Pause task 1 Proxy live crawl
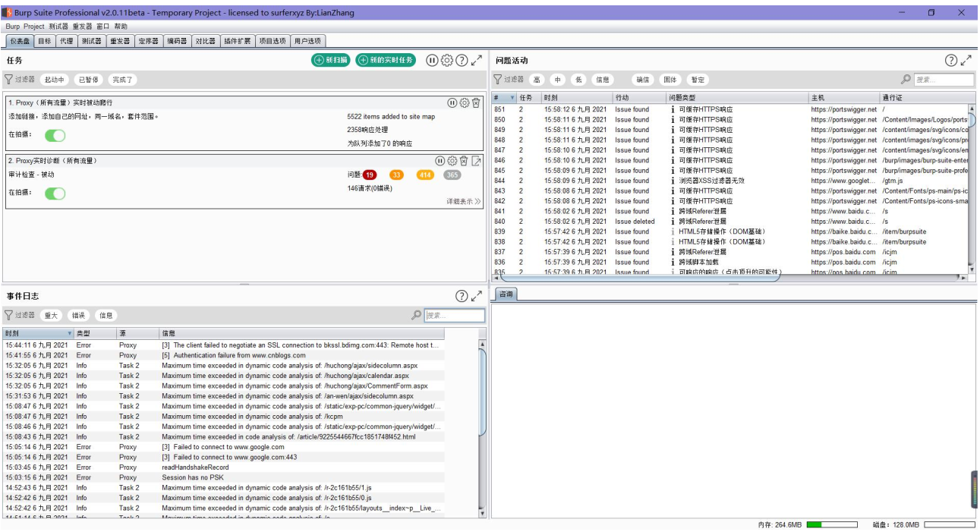The image size is (980, 532). coord(452,102)
